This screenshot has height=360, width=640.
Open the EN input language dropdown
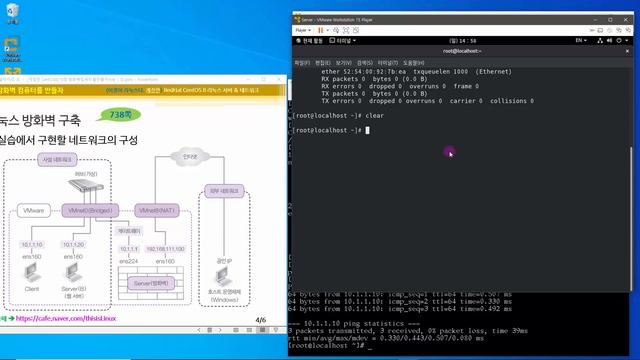point(581,40)
